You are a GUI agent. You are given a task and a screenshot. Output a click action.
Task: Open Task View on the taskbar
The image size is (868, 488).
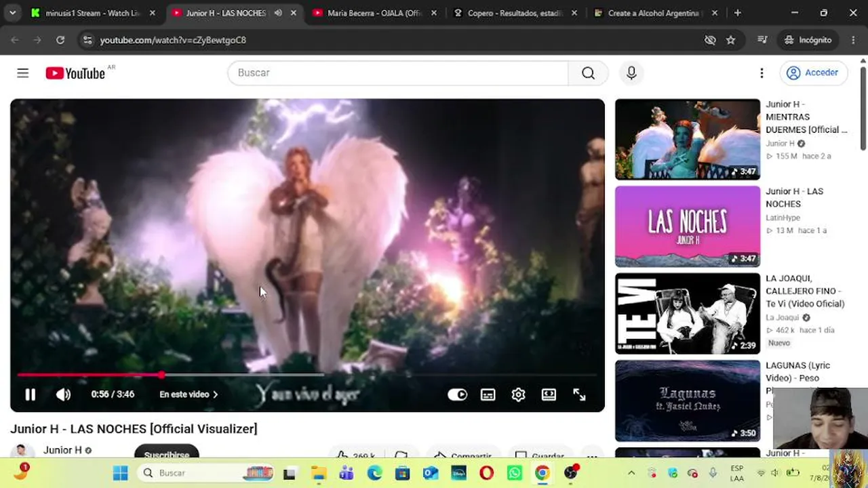tap(290, 473)
